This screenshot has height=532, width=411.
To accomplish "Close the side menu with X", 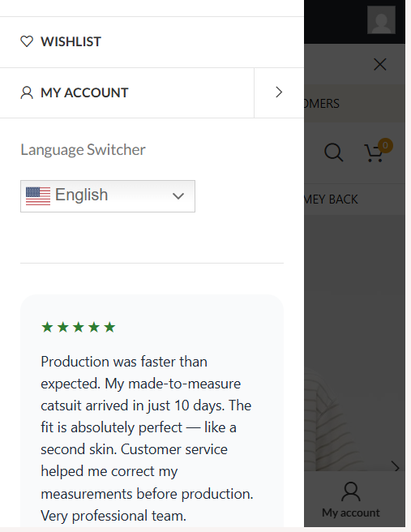I will 380,64.
